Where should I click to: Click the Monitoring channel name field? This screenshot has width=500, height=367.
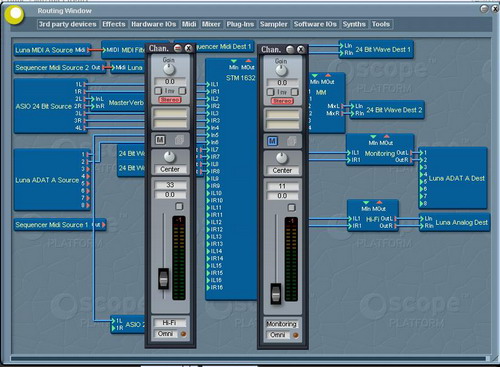(282, 324)
